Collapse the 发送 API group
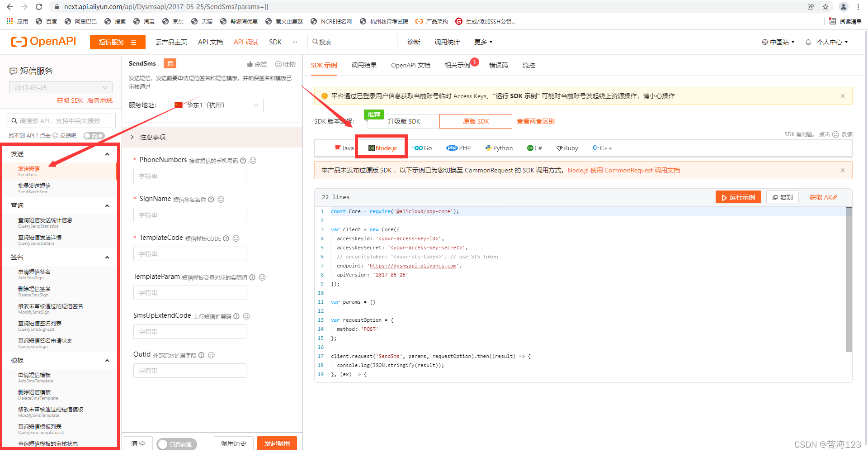This screenshot has width=868, height=453. pyautogui.click(x=107, y=154)
